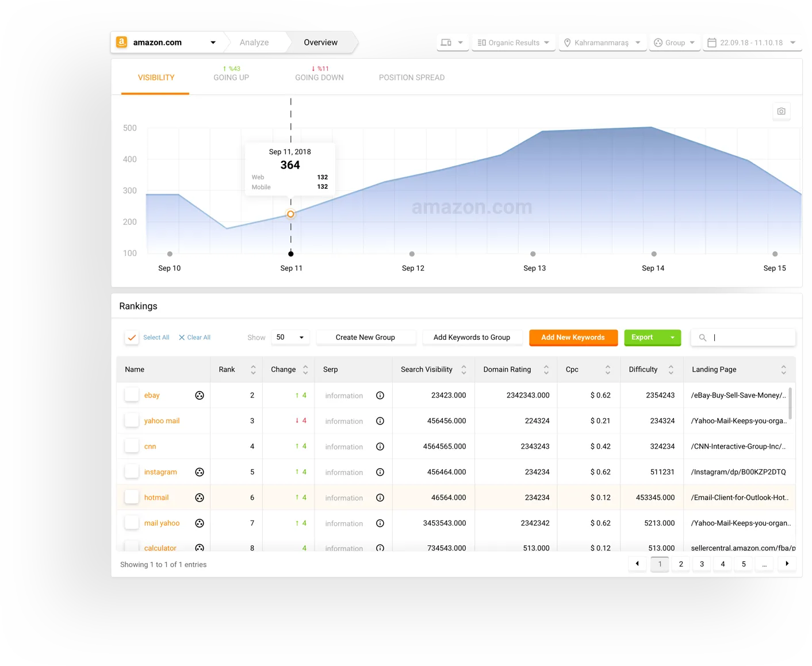Click the info icon in hotmail row
Image resolution: width=812 pixels, height=666 pixels.
[380, 498]
